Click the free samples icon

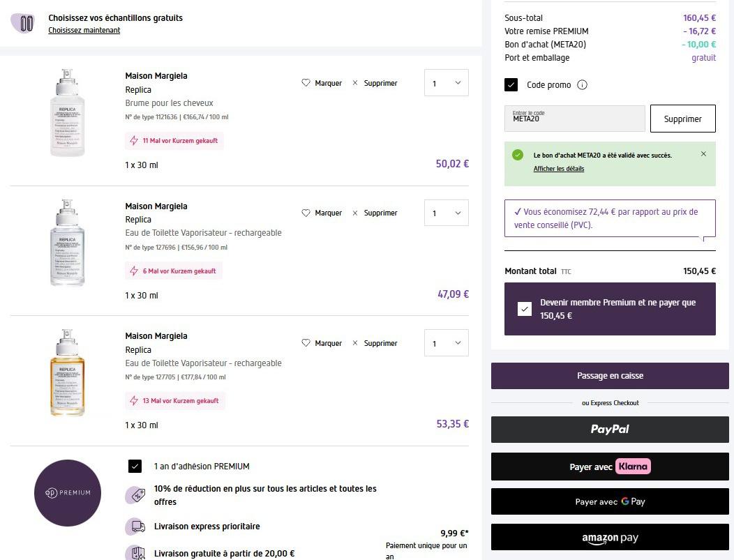(x=27, y=23)
